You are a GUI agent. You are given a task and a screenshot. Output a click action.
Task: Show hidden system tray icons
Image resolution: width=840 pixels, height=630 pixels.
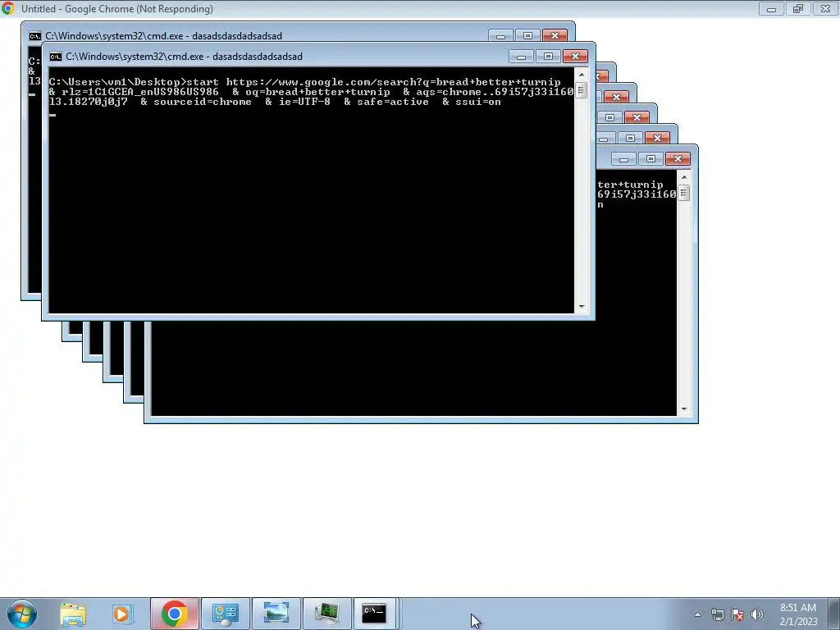click(x=697, y=614)
